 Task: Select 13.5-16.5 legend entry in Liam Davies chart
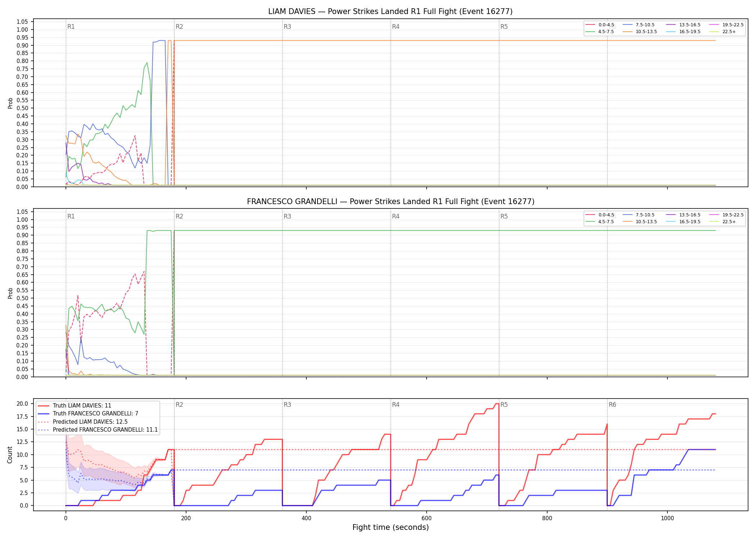coord(683,25)
